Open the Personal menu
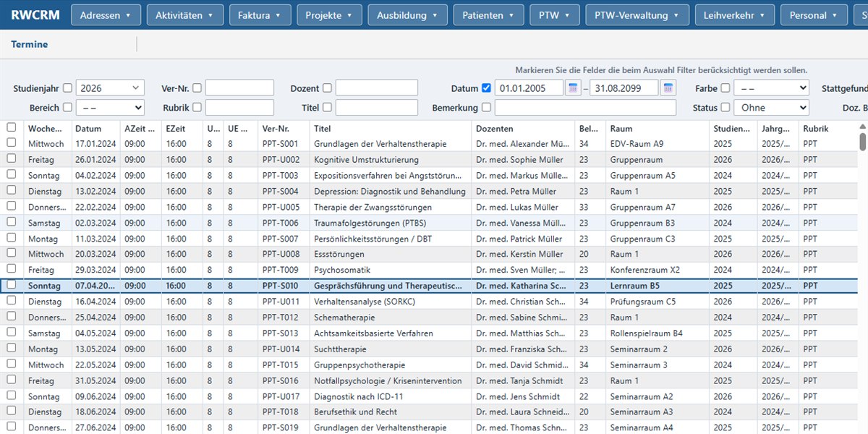Viewport: 868px width, 434px height. point(814,15)
